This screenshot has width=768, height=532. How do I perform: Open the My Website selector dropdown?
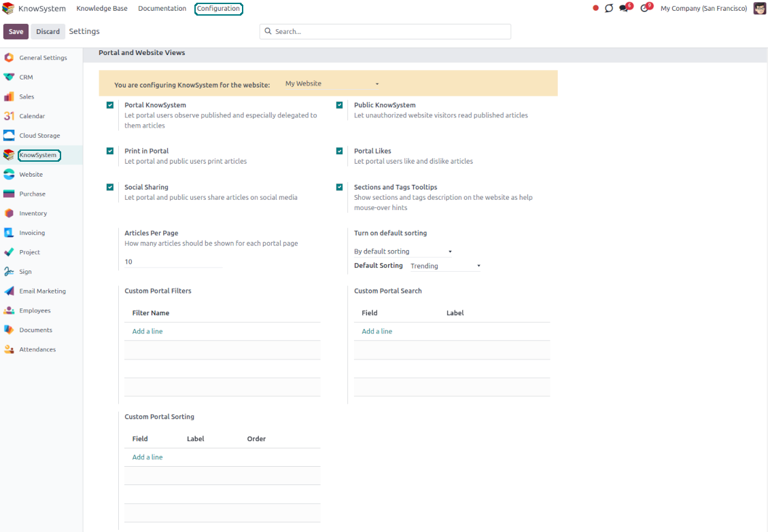click(332, 84)
